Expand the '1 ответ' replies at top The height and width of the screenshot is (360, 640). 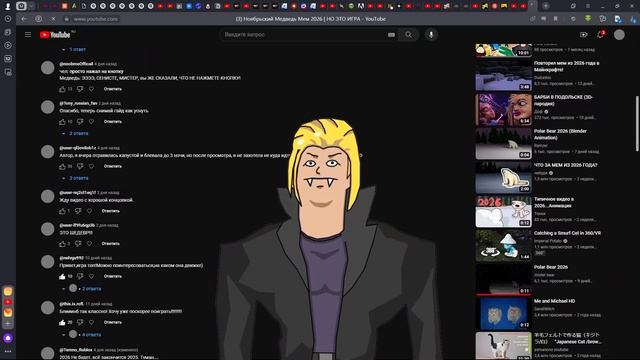pos(74,49)
